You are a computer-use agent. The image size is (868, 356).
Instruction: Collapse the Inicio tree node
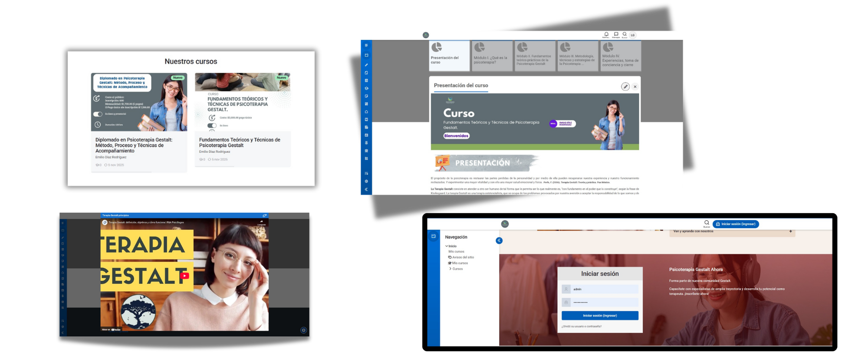[x=447, y=246]
